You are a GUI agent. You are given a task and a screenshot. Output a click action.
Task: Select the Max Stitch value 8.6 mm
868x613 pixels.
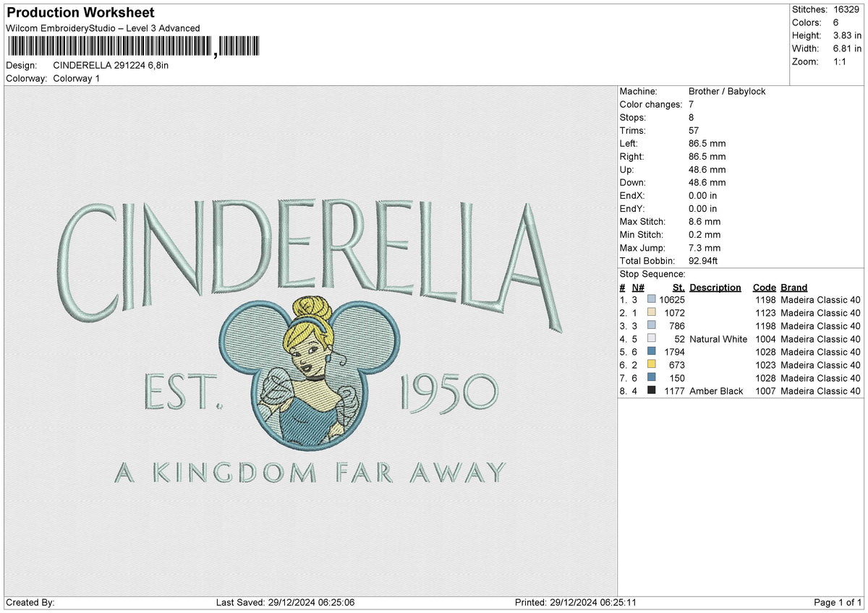(x=704, y=221)
